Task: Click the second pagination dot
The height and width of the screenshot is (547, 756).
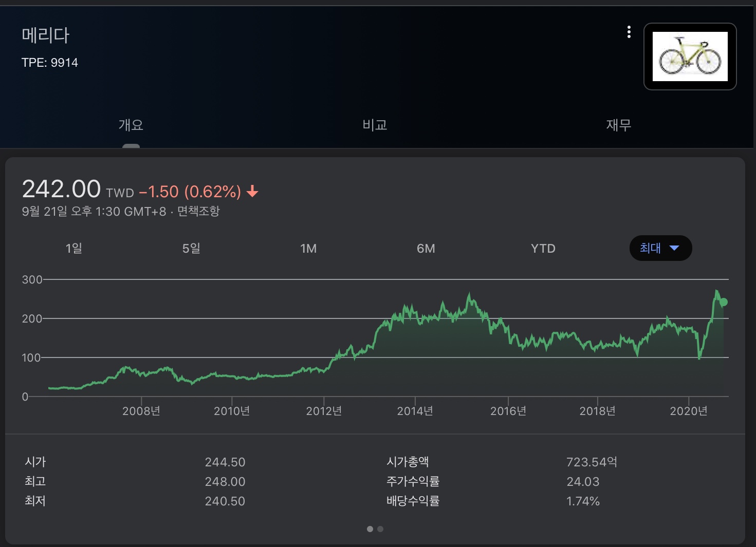Action: click(x=380, y=529)
